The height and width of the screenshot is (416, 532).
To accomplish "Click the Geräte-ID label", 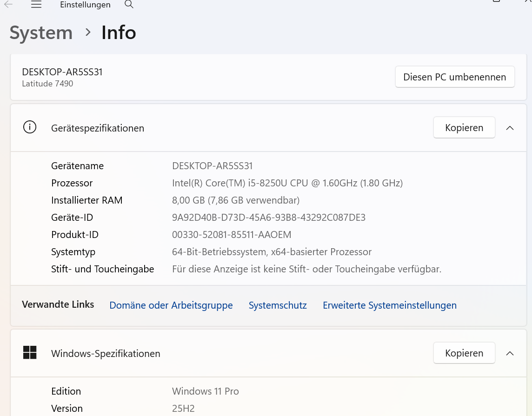I will pyautogui.click(x=72, y=218).
